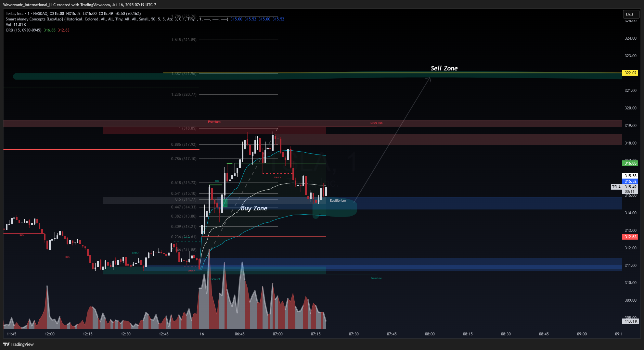644x350 pixels.
Task: Click the green 316.85 price axis label
Action: pyautogui.click(x=630, y=163)
